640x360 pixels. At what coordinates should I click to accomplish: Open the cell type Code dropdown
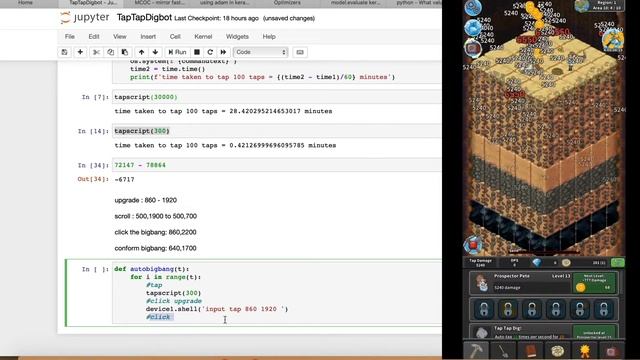click(260, 52)
